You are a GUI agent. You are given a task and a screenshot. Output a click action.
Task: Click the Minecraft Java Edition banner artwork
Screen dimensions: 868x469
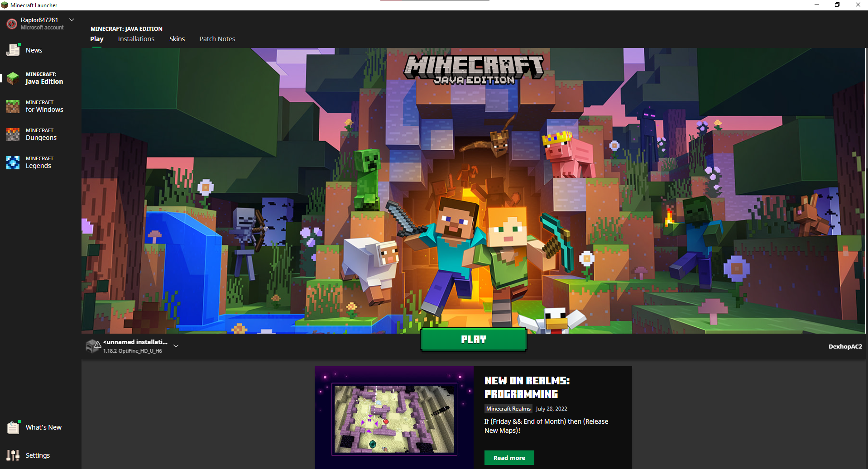[x=474, y=190]
